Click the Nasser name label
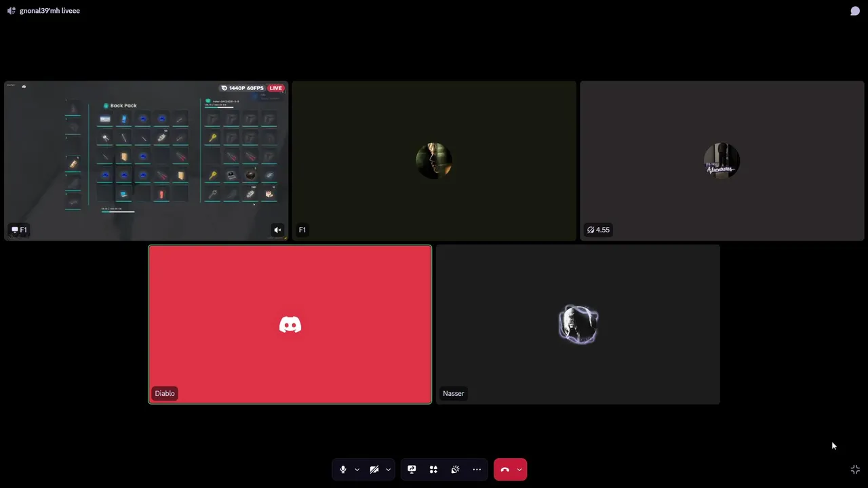The width and height of the screenshot is (868, 488). pos(454,394)
